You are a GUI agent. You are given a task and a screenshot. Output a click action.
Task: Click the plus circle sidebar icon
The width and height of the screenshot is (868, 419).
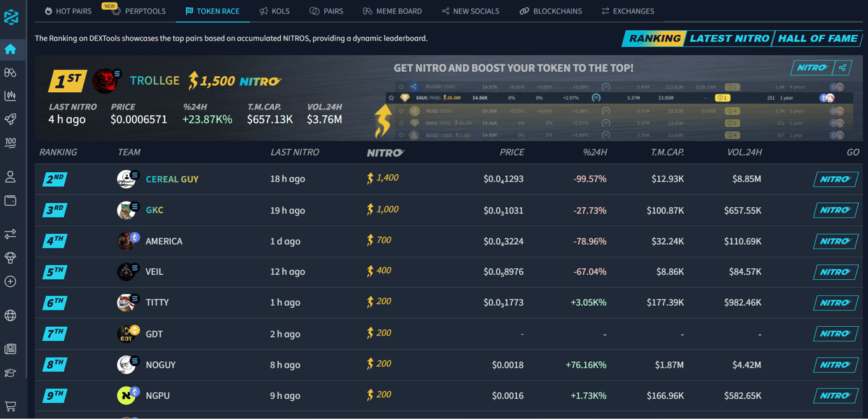[x=10, y=281]
